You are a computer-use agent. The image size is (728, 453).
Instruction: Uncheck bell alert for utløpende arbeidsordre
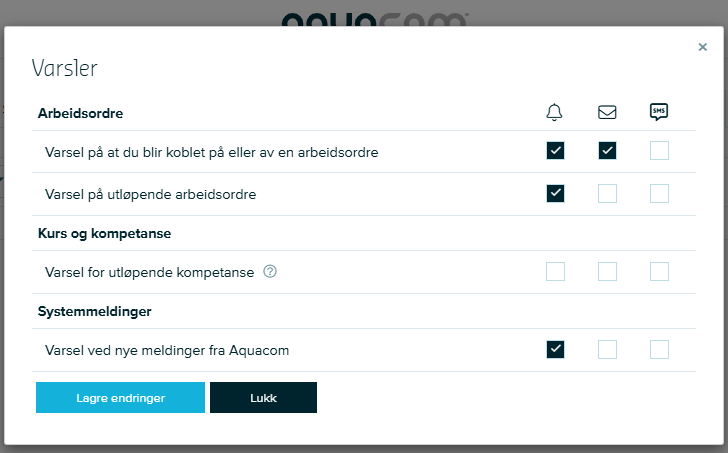(555, 194)
